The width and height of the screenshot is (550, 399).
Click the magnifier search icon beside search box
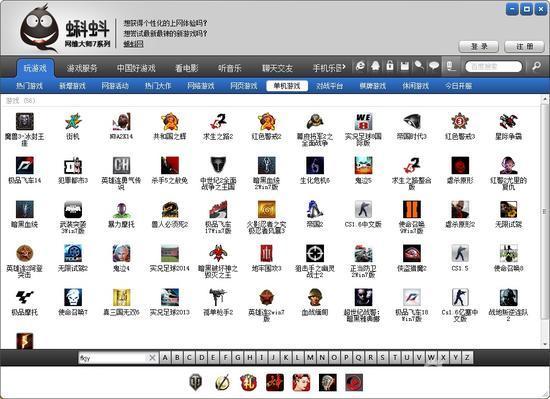536,66
